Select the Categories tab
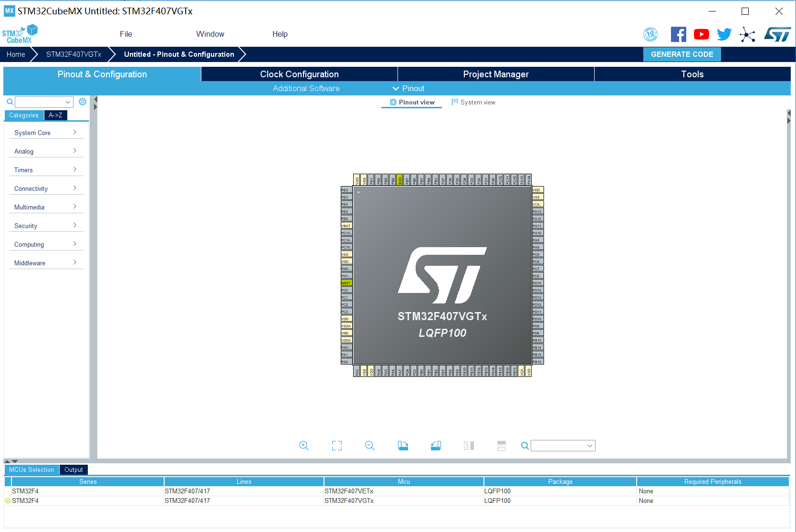This screenshot has height=532, width=796. pos(24,115)
